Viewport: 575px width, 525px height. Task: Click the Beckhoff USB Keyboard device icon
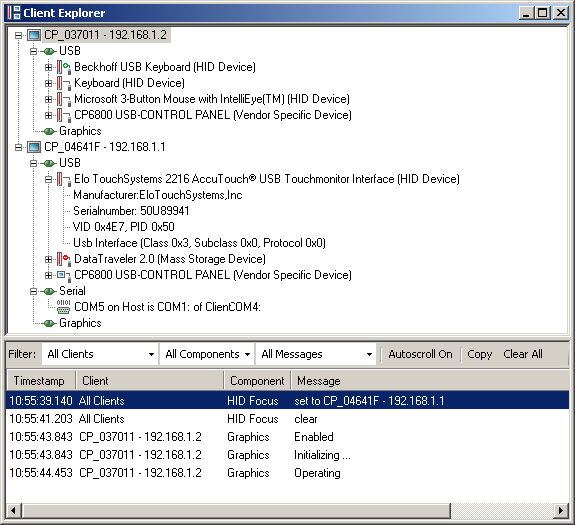pyautogui.click(x=64, y=67)
